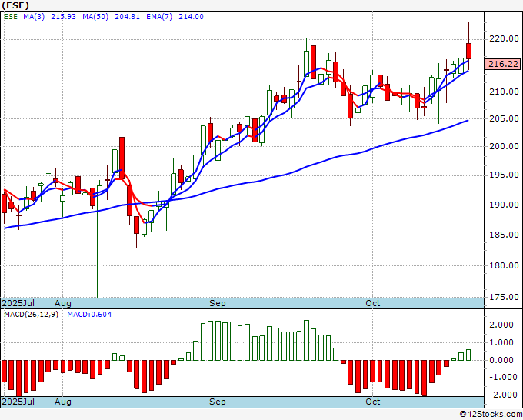Click the 180.00 price axis label

pos(504,265)
